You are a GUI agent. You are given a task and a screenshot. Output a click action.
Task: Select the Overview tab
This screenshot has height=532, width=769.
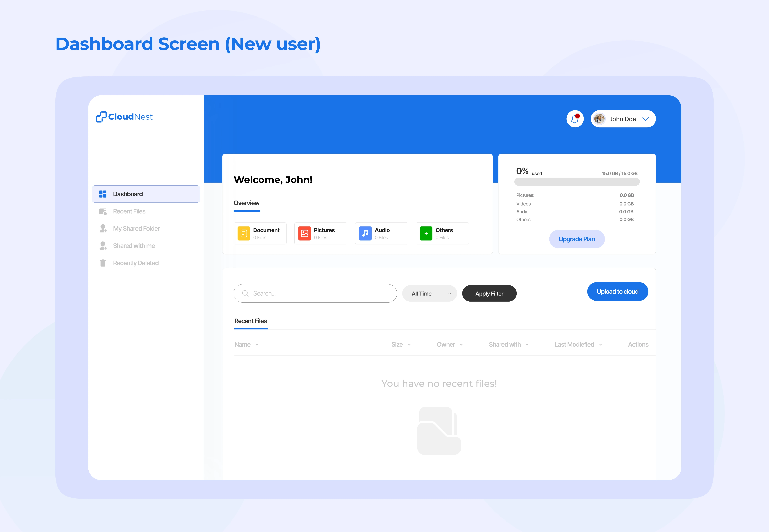[x=246, y=203]
